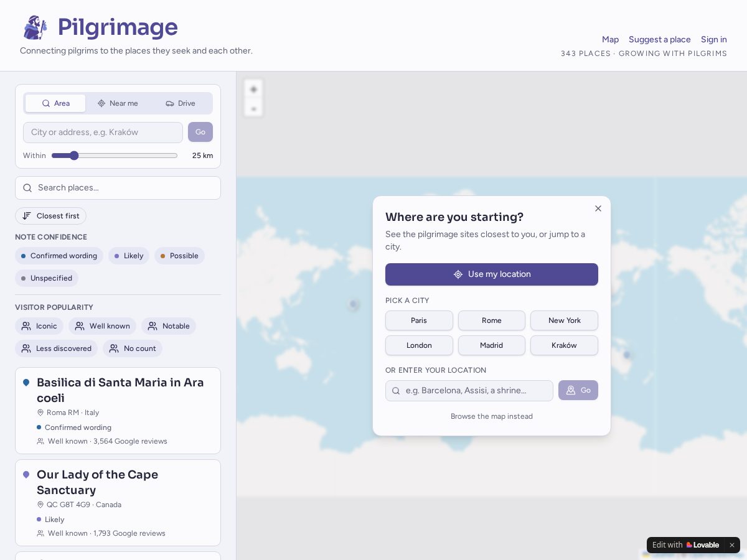Toggle the Well known popularity filter
747x560 pixels.
click(x=102, y=326)
